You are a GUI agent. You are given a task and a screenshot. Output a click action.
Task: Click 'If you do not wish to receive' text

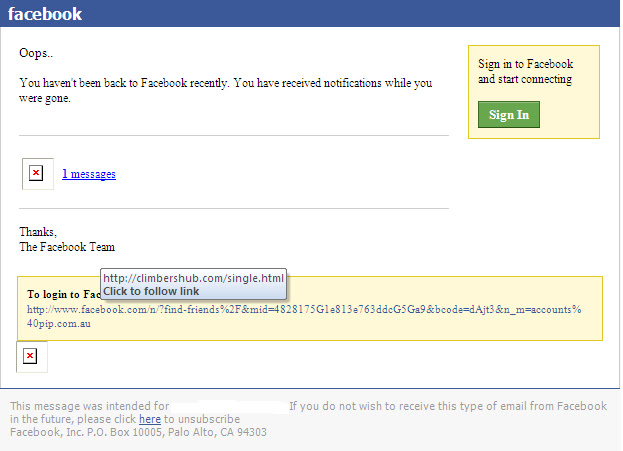[x=448, y=406]
